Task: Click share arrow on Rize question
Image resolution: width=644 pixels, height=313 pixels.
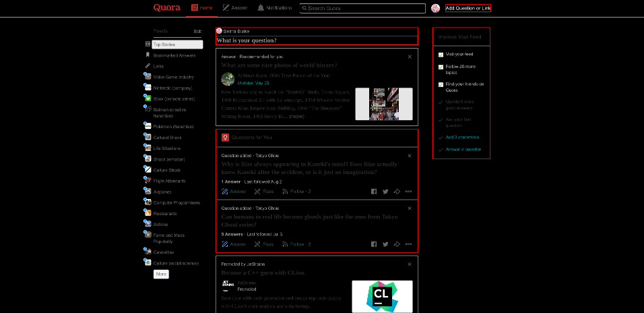Action: tap(397, 192)
